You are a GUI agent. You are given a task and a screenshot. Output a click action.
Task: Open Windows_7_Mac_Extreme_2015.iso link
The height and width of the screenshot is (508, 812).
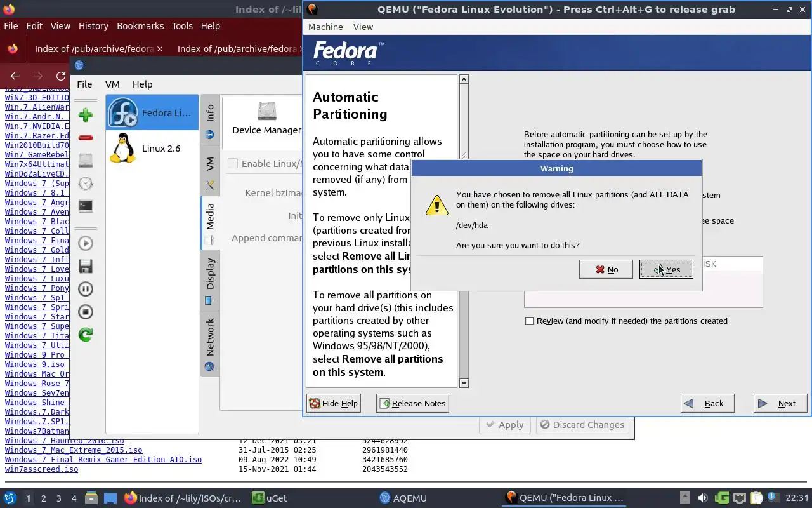click(74, 450)
